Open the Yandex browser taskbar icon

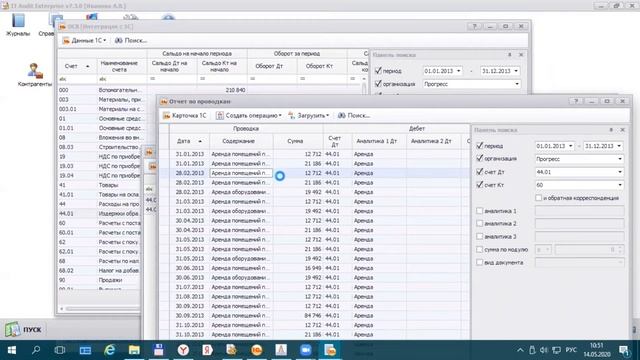tap(183, 350)
